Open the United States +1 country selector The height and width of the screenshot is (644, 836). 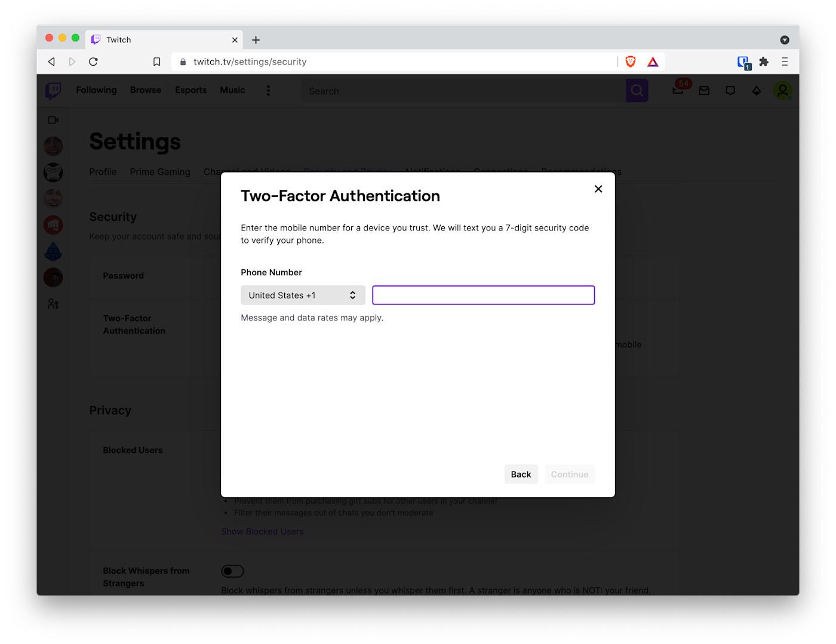[x=303, y=295]
